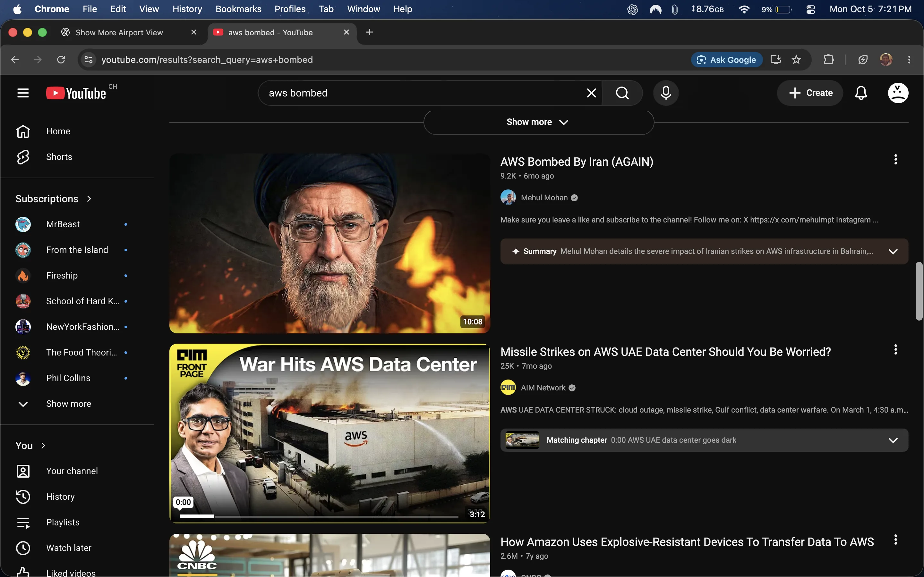Open the notifications bell
Image resolution: width=924 pixels, height=577 pixels.
coord(860,93)
